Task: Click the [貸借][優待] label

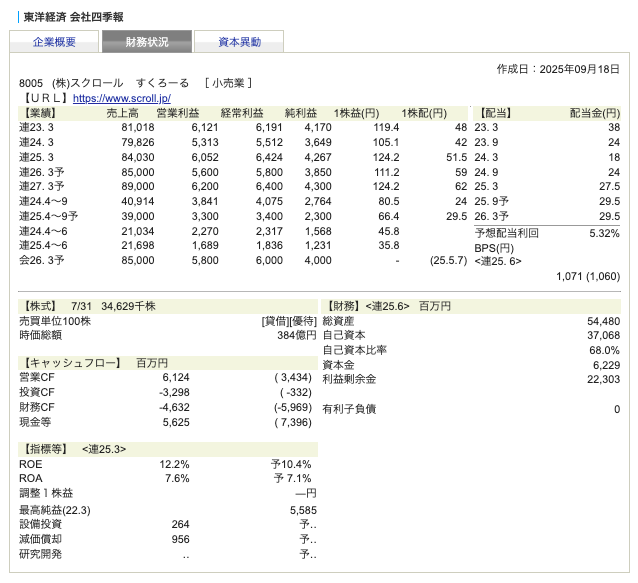Action: (289, 321)
